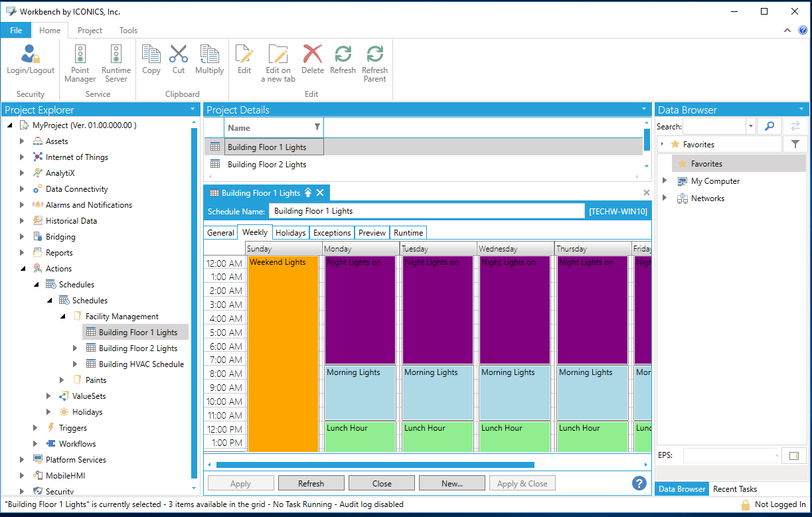
Task: Expand the Assets tree node
Action: coord(22,141)
